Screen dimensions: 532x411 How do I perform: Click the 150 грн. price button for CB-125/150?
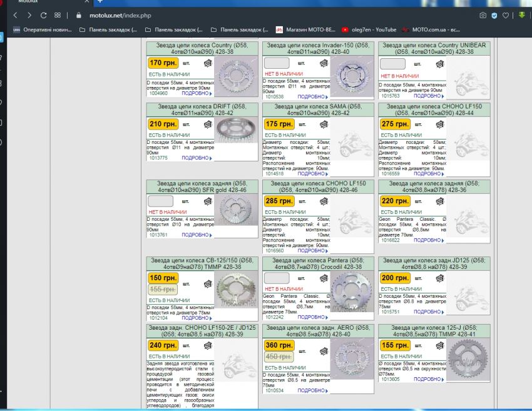tap(163, 278)
